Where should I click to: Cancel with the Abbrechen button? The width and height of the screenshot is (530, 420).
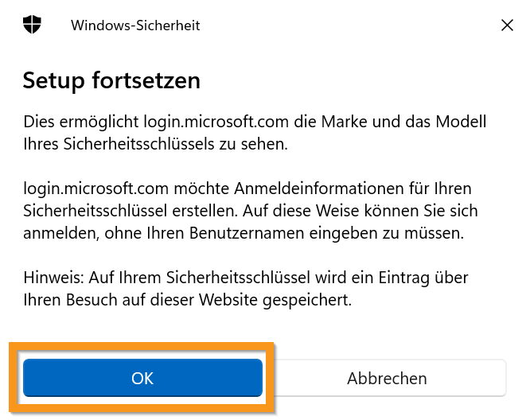387,378
